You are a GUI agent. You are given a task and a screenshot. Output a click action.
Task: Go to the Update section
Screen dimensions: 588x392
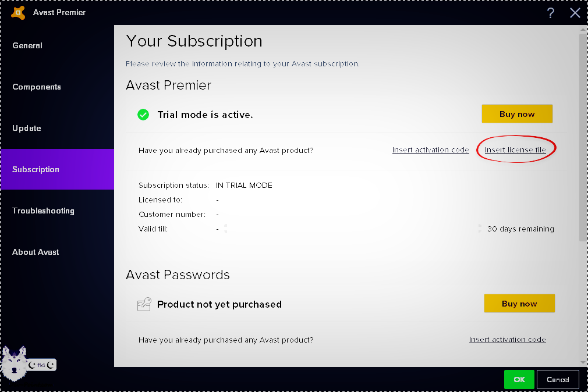click(27, 128)
